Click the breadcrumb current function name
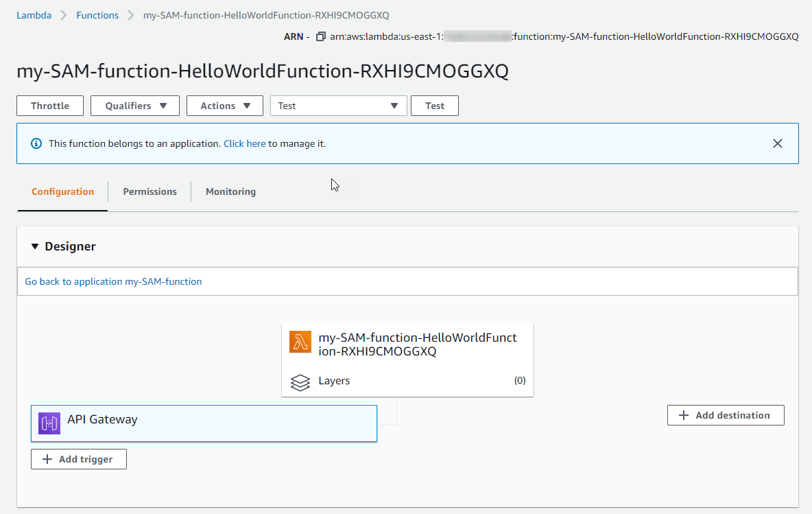The image size is (812, 514). 266,15
